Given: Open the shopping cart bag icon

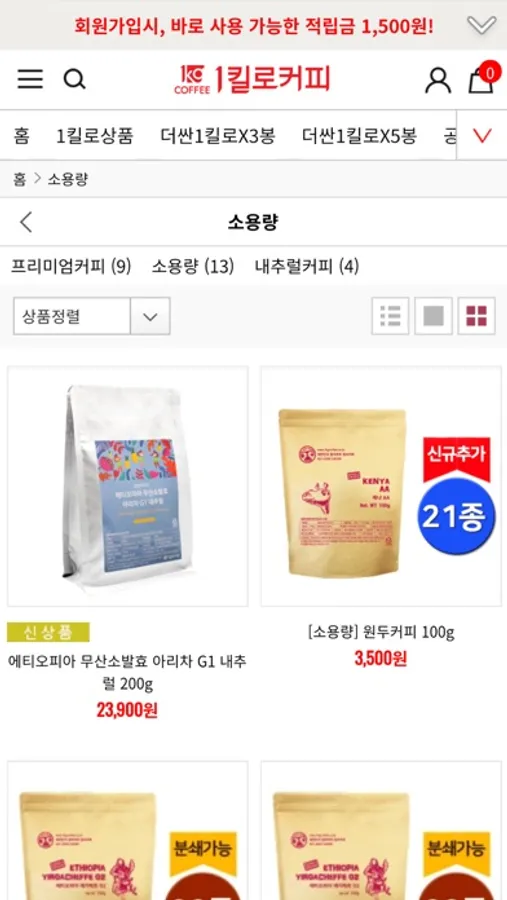Looking at the screenshot, I should pyautogui.click(x=481, y=79).
